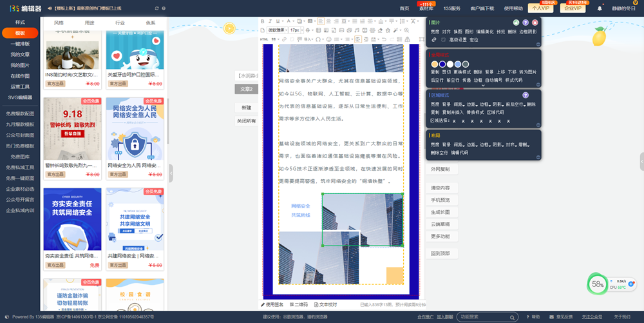Select 模板 tab in left sidebar
This screenshot has width=644, height=323.
click(20, 33)
